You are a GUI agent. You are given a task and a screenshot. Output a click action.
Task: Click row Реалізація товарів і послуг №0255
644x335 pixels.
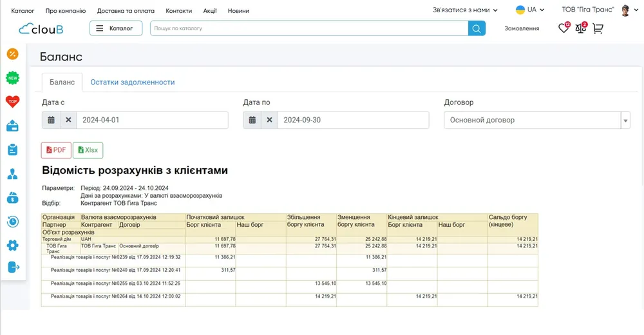tap(290, 287)
